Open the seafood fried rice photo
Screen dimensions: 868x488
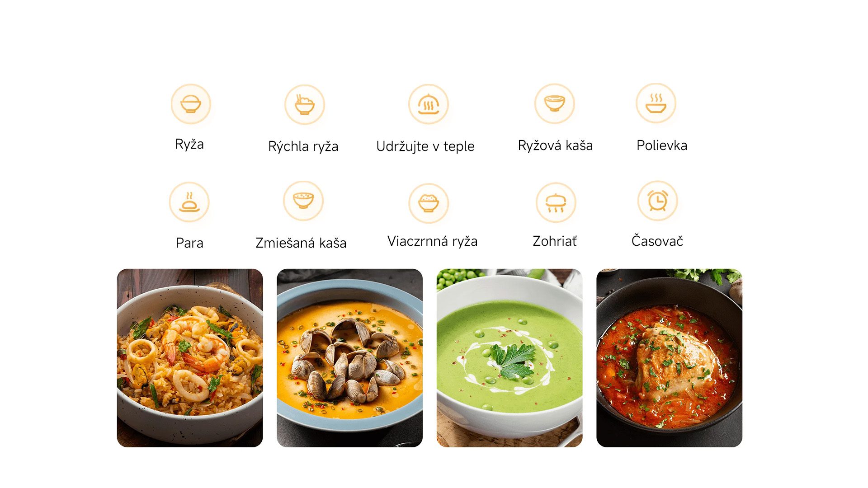point(190,358)
